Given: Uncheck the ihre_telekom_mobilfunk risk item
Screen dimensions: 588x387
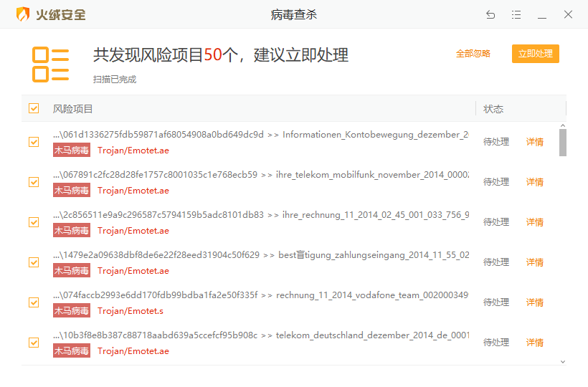Looking at the screenshot, I should click(34, 182).
